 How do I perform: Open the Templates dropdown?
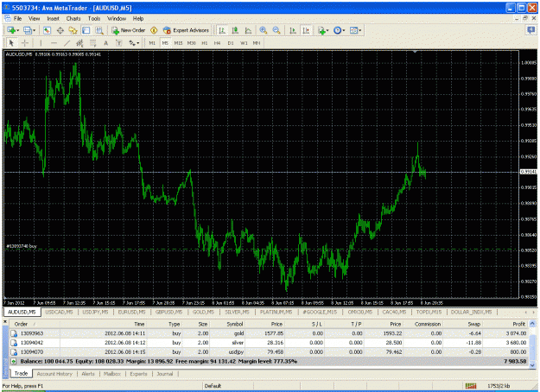point(355,30)
